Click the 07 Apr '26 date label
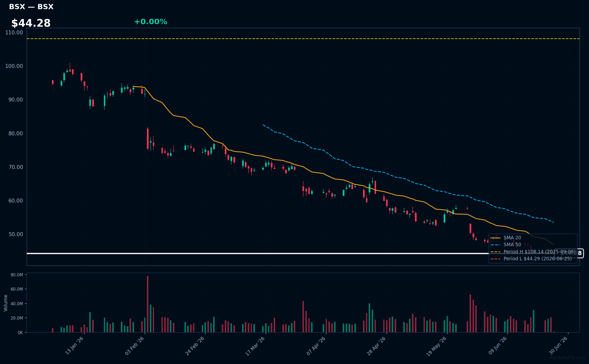 (316, 346)
